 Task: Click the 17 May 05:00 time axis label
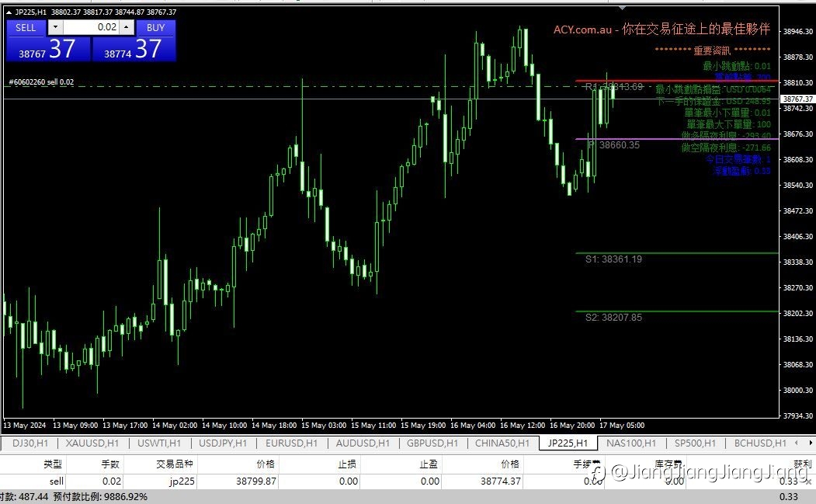[x=622, y=426]
